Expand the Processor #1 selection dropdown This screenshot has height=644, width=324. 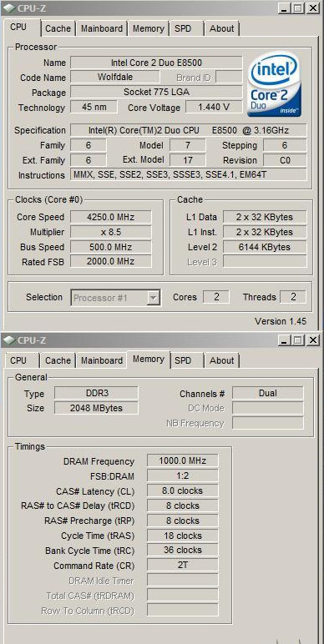(154, 298)
